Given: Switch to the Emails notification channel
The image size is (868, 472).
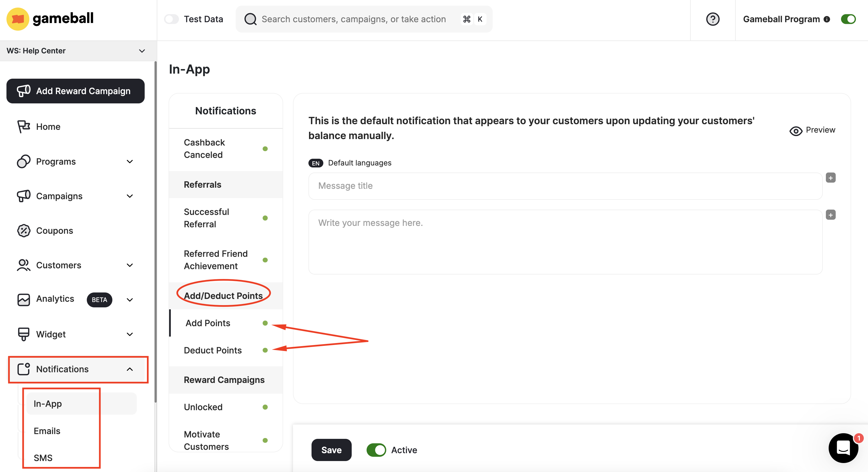Looking at the screenshot, I should (x=47, y=431).
